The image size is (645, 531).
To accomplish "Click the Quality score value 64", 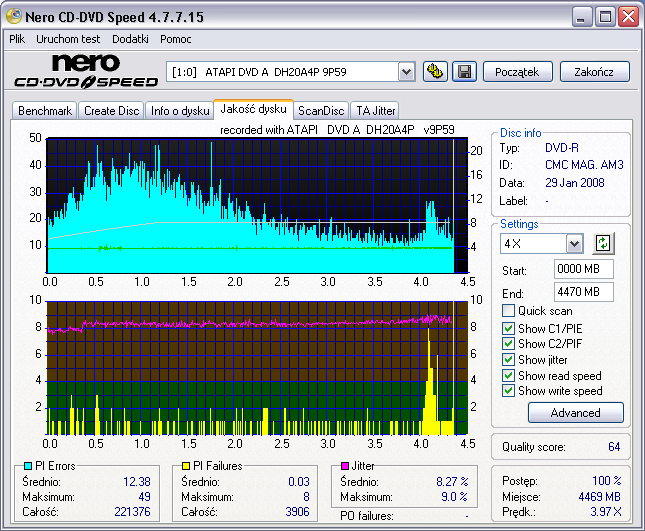I will click(614, 447).
